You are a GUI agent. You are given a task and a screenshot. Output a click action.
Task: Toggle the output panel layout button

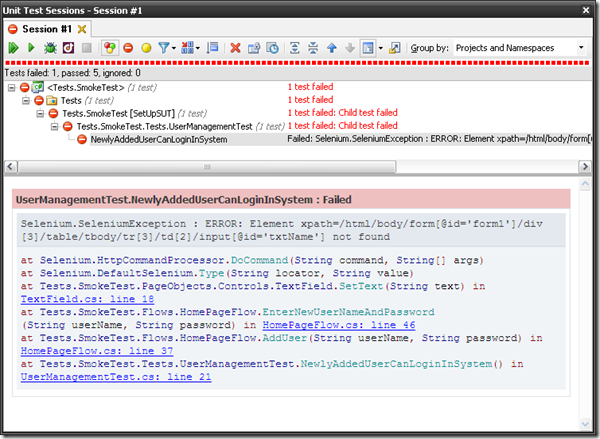point(368,48)
